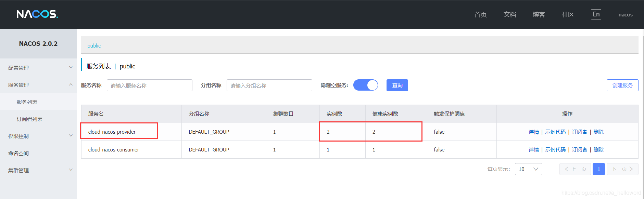Open 订阅者 for cloud-nacos-consumer
Image resolution: width=644 pixels, height=199 pixels.
tap(580, 150)
